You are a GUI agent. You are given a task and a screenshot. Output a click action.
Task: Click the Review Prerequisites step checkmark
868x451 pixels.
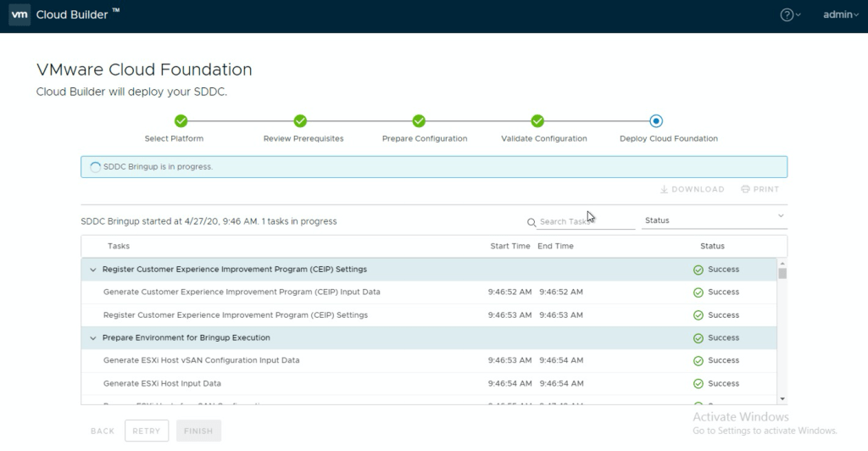(300, 121)
